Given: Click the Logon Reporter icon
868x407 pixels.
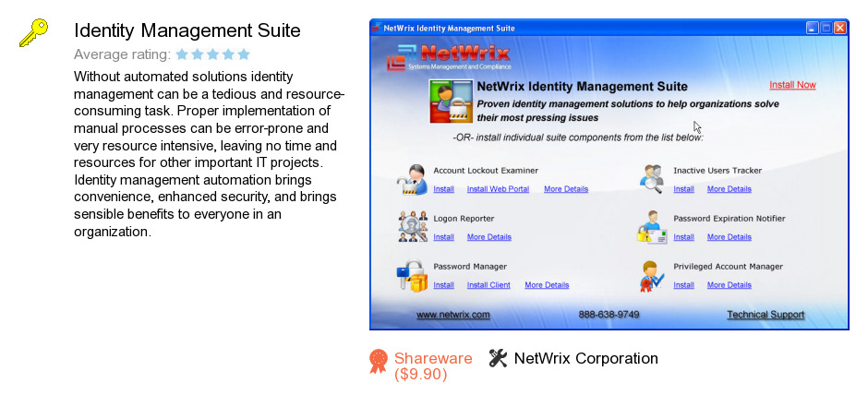Looking at the screenshot, I should click(413, 226).
